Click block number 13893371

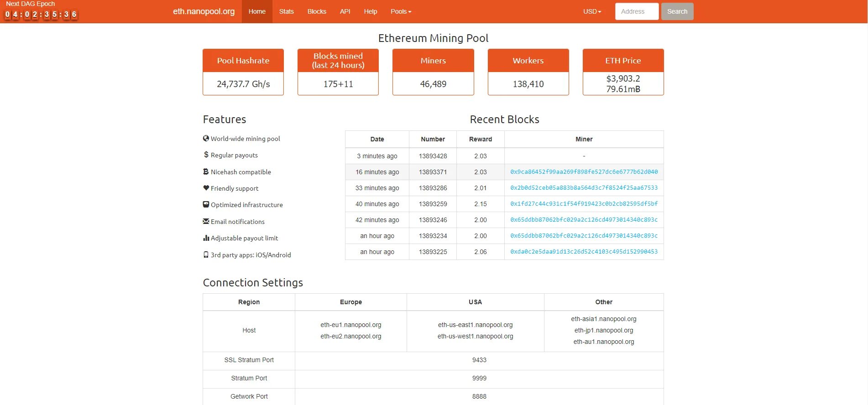point(433,172)
